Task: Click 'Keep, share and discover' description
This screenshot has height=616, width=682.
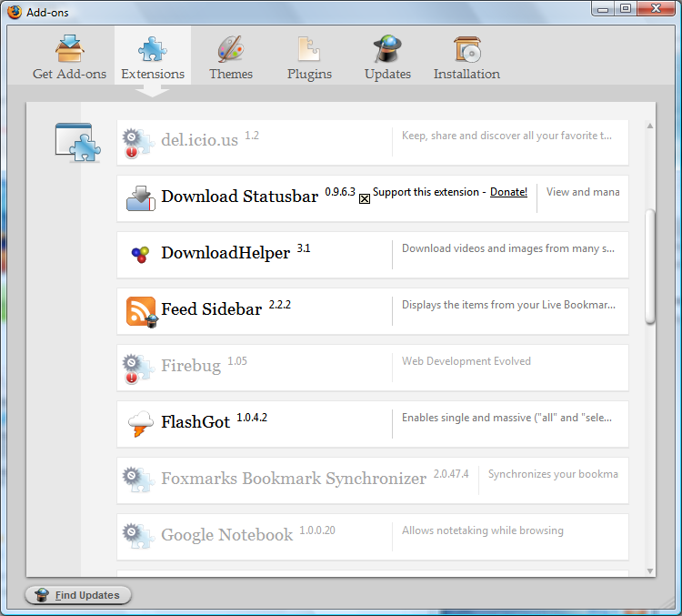Action: pyautogui.click(x=506, y=136)
